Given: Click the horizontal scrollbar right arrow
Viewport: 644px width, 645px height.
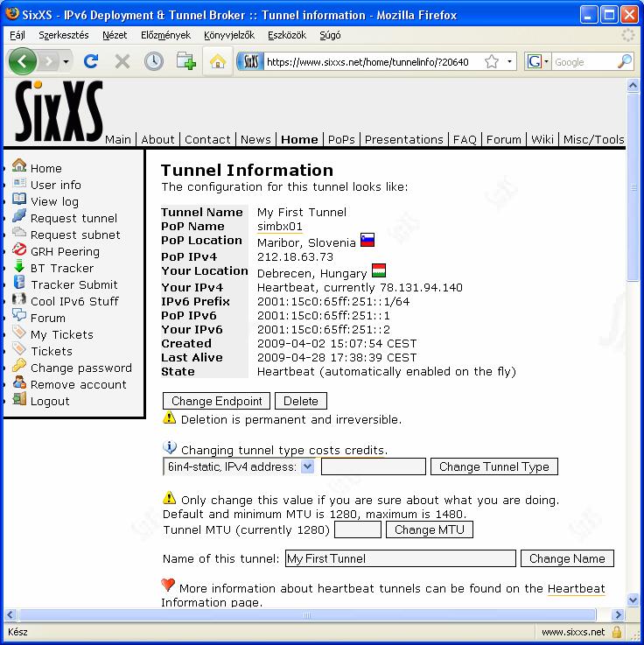Looking at the screenshot, I should pyautogui.click(x=617, y=615).
